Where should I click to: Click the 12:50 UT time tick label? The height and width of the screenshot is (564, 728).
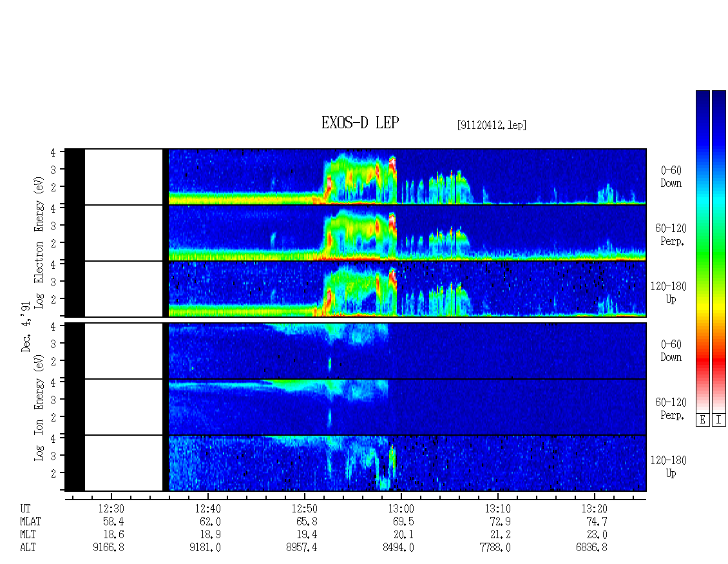304,509
